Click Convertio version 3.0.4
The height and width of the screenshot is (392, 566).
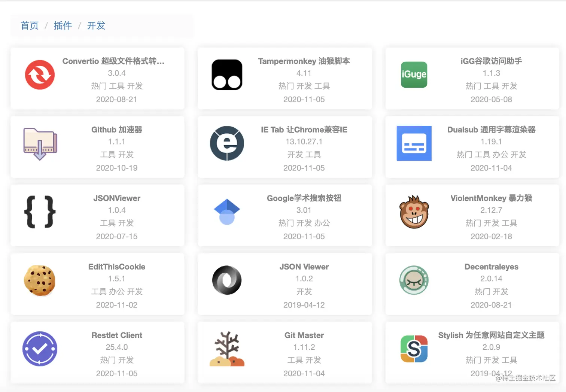117,73
